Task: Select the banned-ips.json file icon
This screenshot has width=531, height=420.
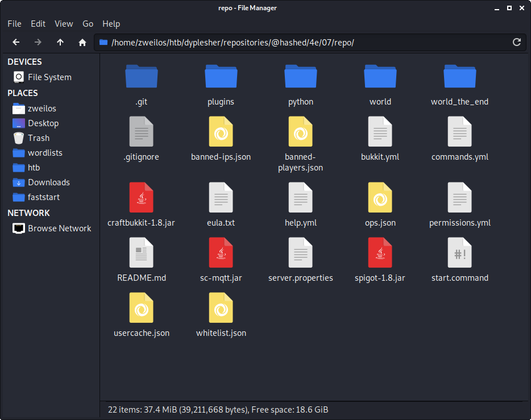Action: pos(221,132)
